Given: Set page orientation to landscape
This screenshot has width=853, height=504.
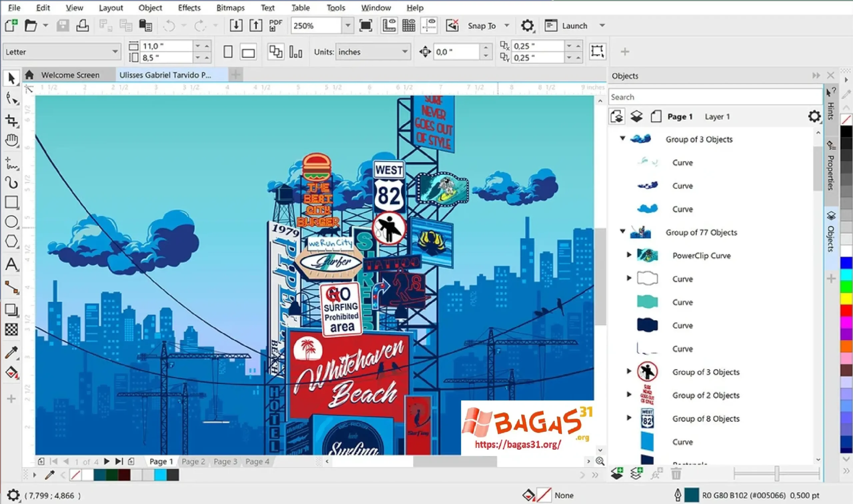Looking at the screenshot, I should tap(249, 52).
